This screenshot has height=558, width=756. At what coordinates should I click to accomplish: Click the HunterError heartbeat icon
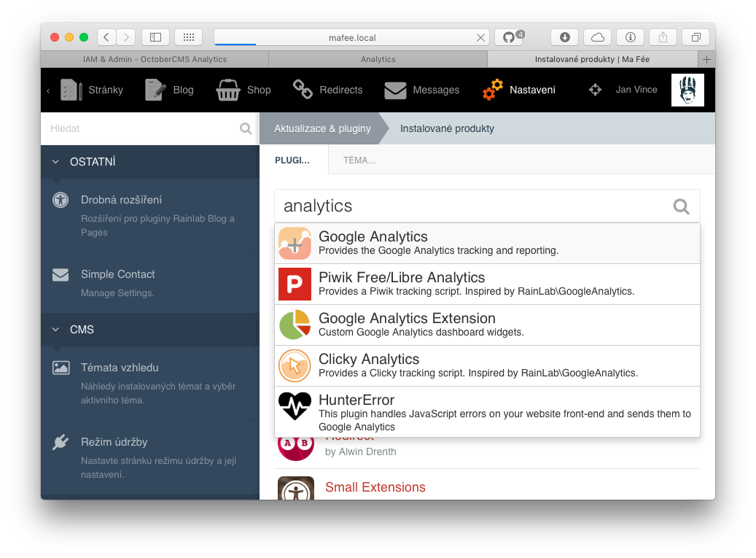(x=295, y=406)
